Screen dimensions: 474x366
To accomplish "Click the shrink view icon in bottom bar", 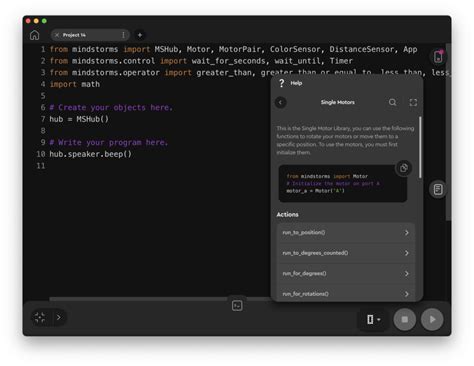I will pos(40,317).
